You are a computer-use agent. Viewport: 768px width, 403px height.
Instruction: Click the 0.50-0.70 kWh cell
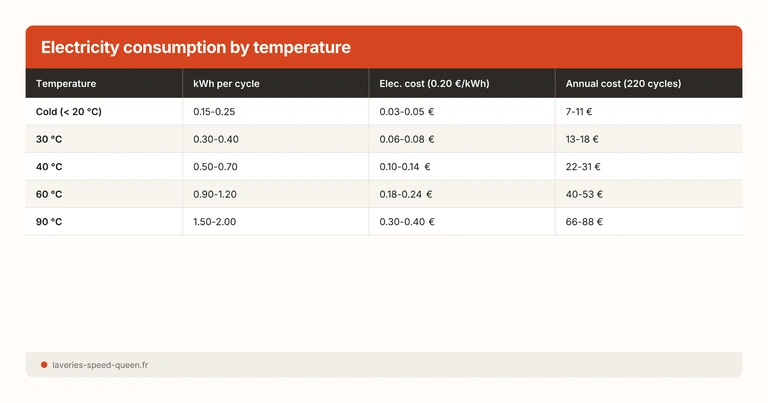215,167
